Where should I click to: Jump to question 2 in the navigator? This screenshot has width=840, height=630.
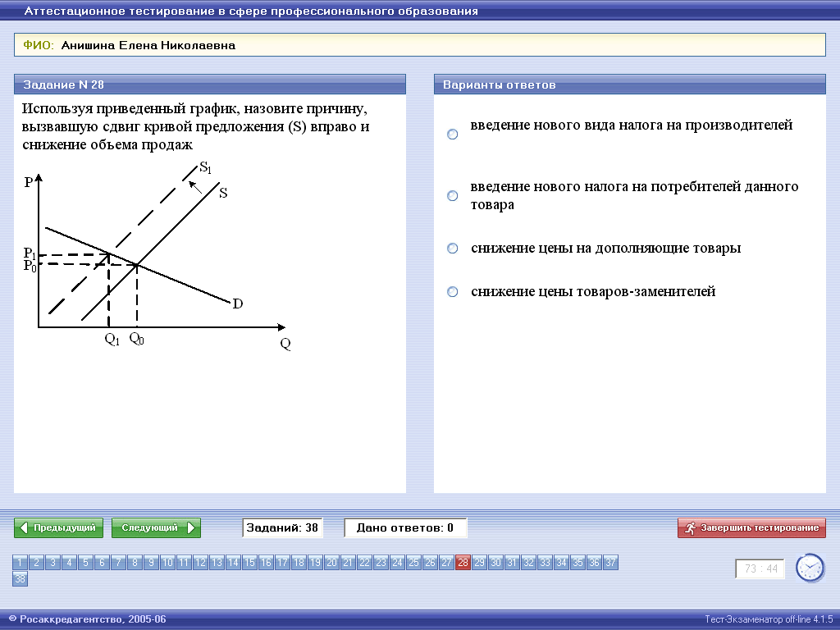click(x=36, y=563)
